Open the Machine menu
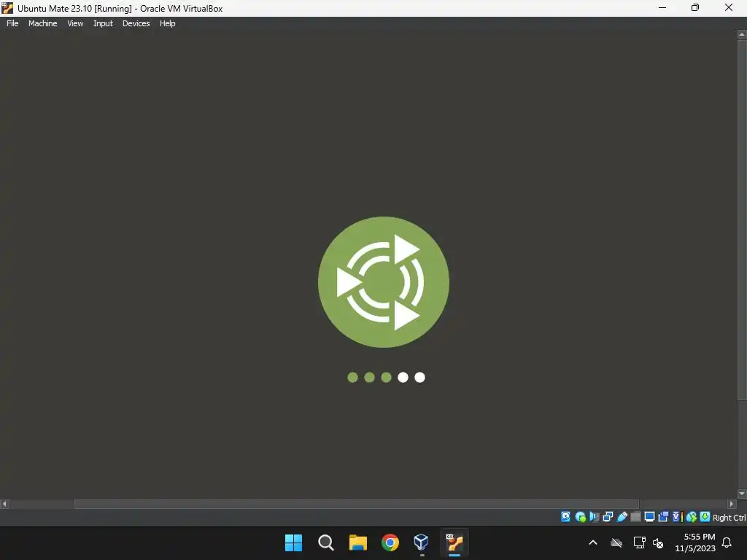This screenshot has width=747, height=560. (x=43, y=23)
